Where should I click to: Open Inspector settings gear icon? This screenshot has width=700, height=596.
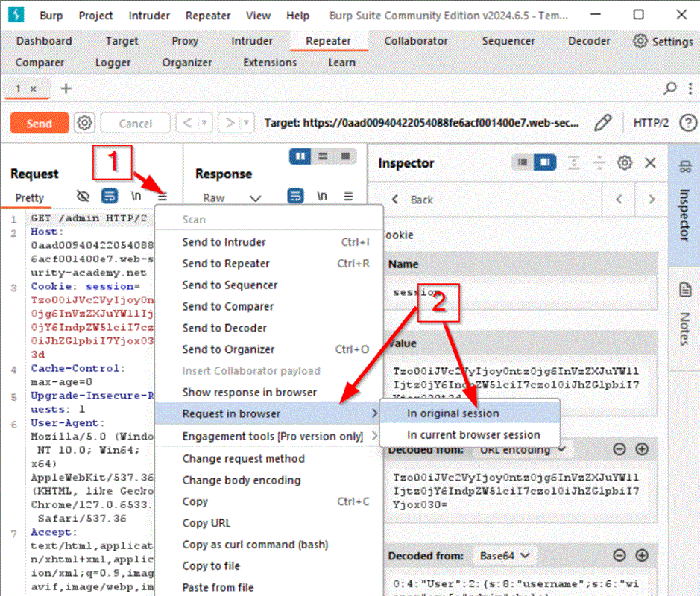point(625,162)
